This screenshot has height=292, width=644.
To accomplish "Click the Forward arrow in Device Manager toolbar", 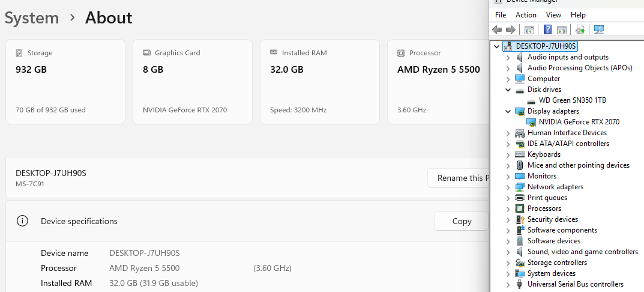I will coord(511,29).
